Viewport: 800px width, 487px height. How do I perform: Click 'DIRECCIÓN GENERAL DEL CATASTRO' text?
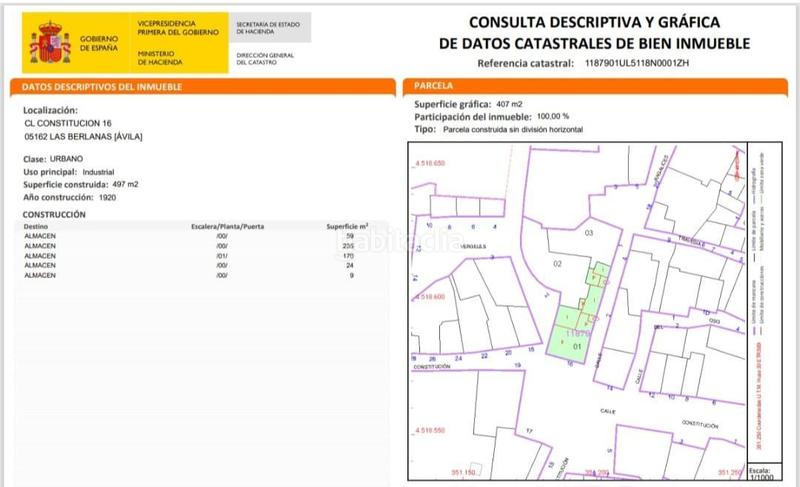point(265,59)
